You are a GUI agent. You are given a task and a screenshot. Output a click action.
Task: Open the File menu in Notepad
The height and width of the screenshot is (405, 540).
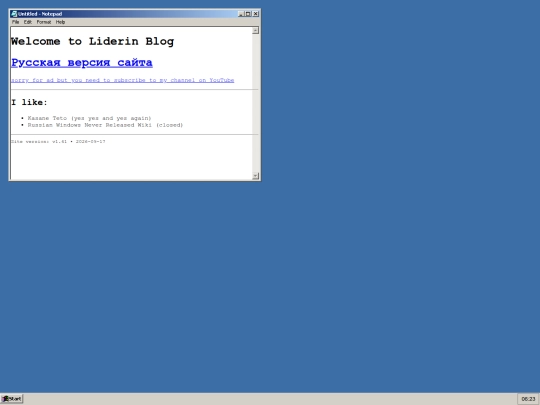pyautogui.click(x=15, y=22)
